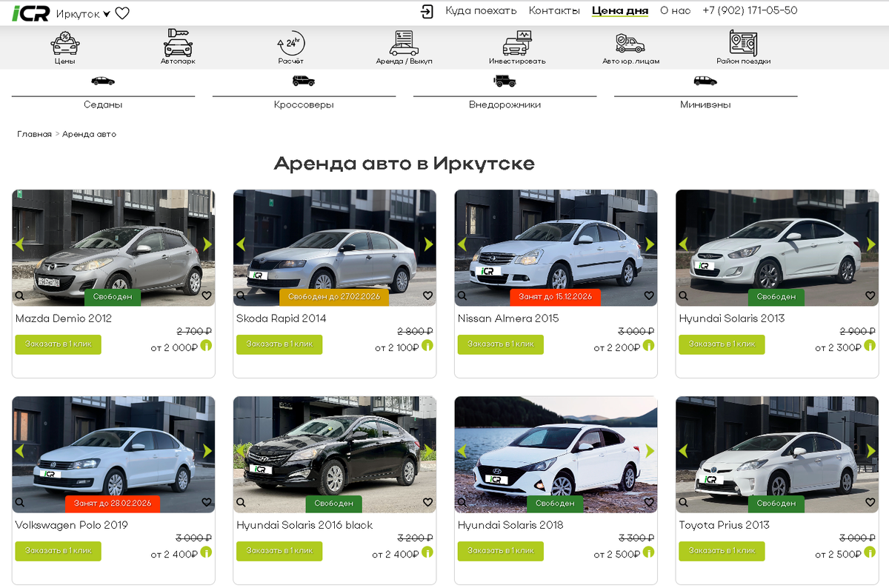The image size is (889, 588).
Task: Click the Свободен до 27.02.2026 status badge
Action: [334, 297]
